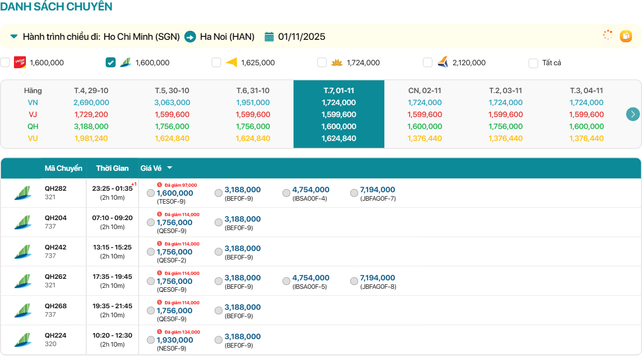Click the circular arrow icon between SGN and HAN
642x364 pixels.
(190, 37)
